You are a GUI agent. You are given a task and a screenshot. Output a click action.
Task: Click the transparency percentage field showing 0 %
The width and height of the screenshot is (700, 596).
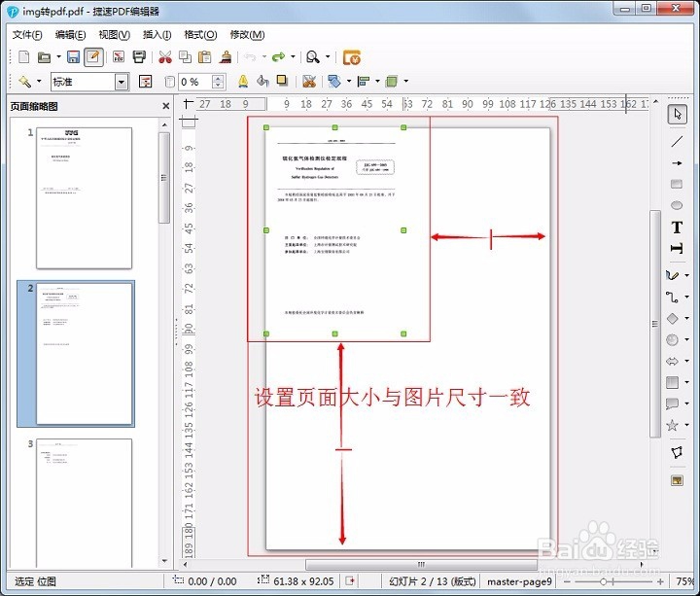[x=194, y=82]
